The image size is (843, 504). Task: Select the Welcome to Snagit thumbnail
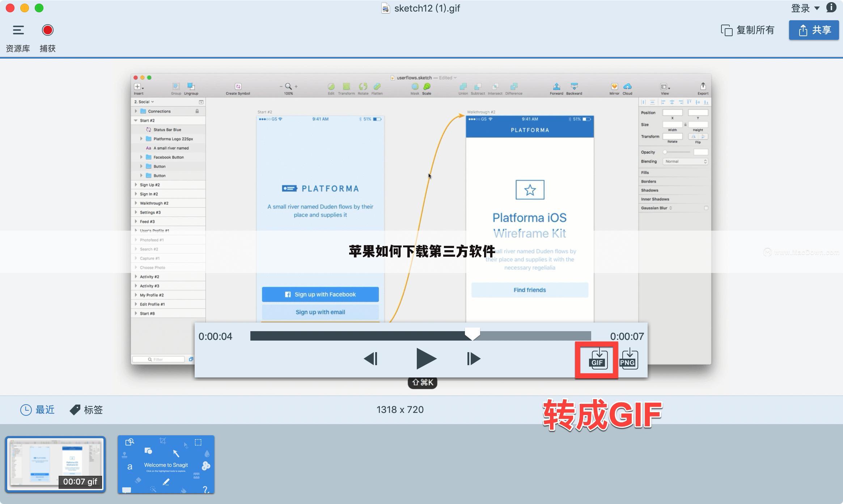click(166, 464)
